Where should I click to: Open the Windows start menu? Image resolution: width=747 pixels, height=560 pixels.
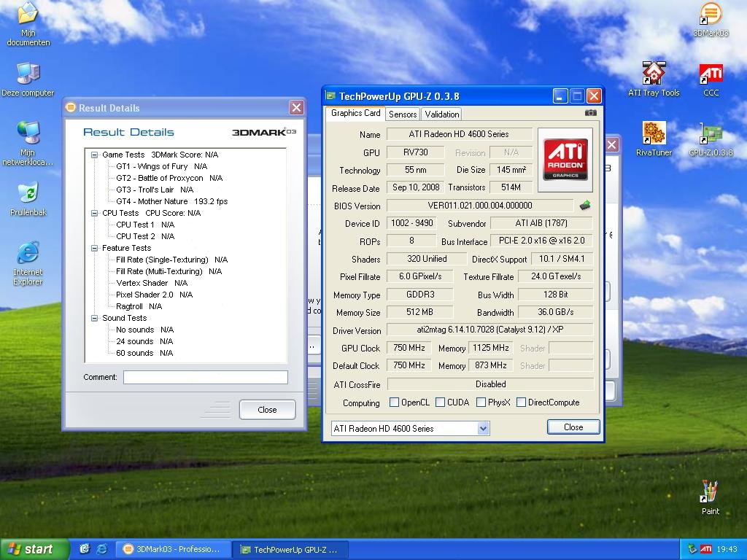point(34,549)
